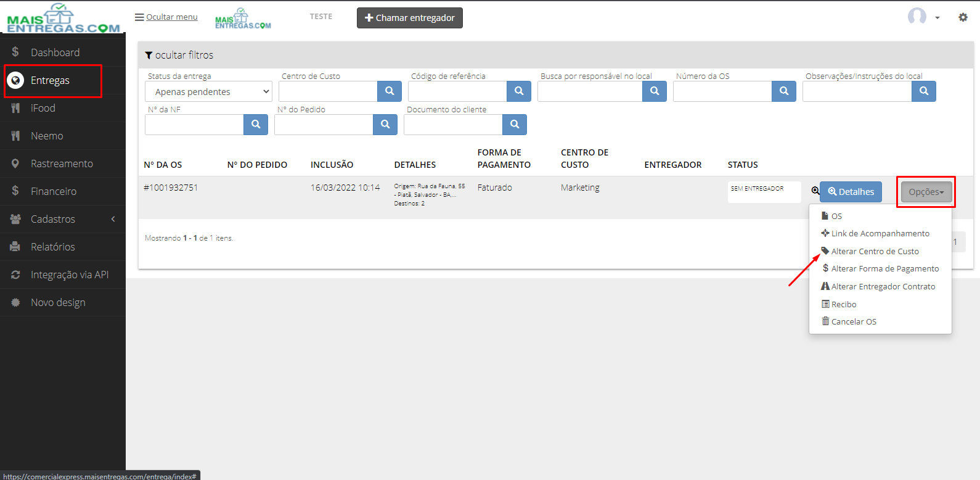Screen dimensions: 980x480
Task: Select OS from the options menu
Action: 880,216
